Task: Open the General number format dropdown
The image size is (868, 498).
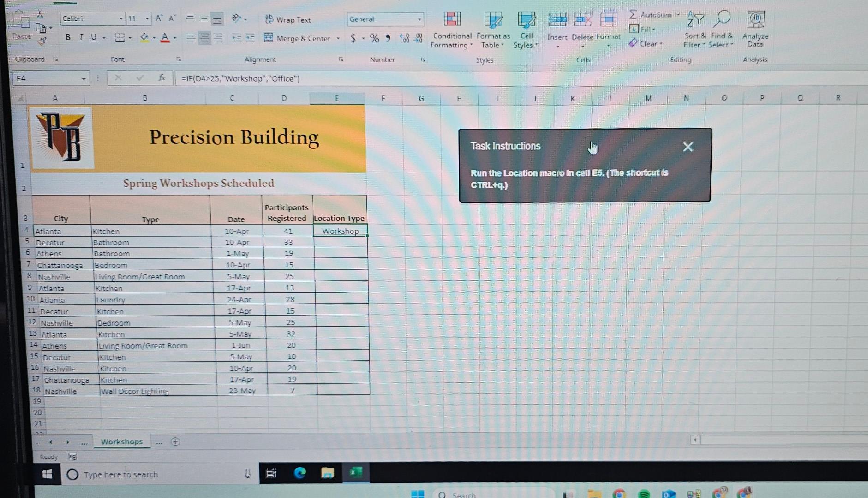Action: coord(419,19)
